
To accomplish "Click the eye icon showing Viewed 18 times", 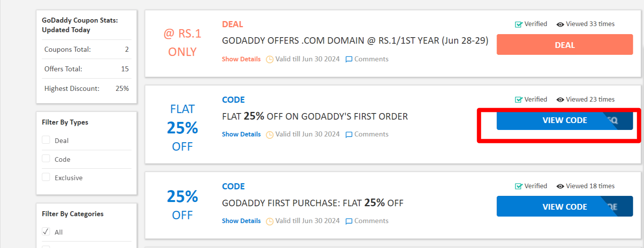I will click(561, 186).
